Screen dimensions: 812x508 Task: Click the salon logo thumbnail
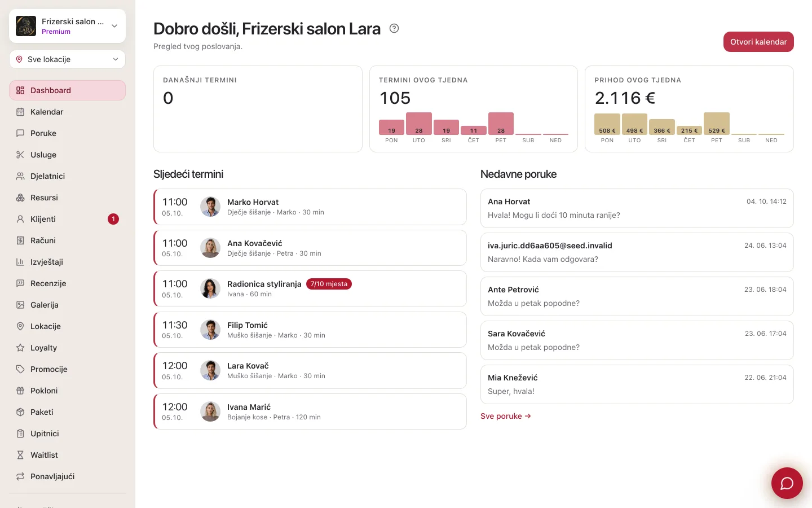26,26
